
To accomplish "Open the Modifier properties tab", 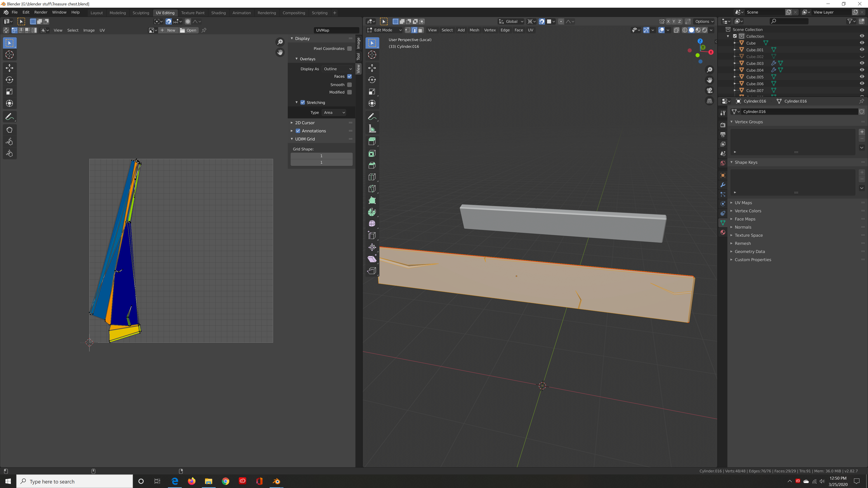I will tap(723, 185).
